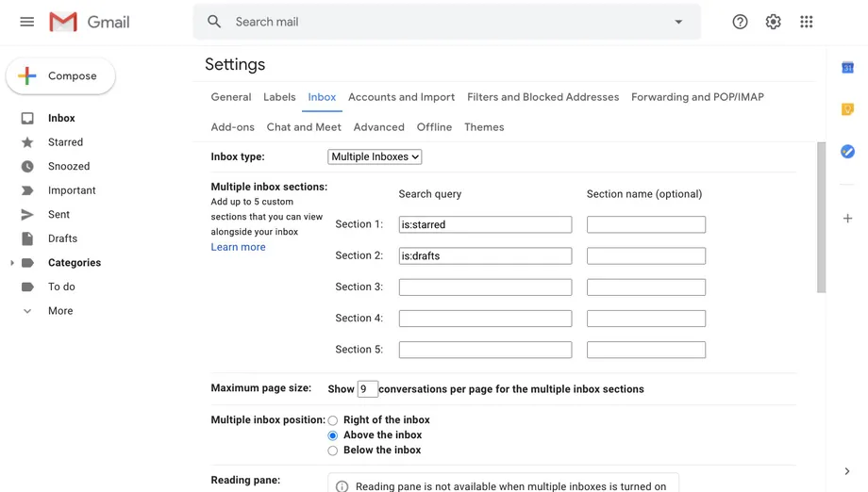This screenshot has width=868, height=492.
Task: Click the Compose button
Action: tap(60, 75)
